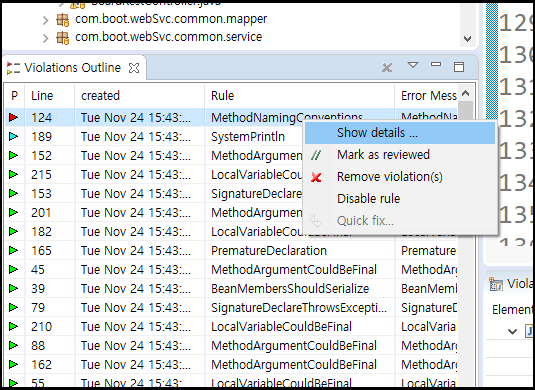Click the red X Remove violation icon

[316, 177]
